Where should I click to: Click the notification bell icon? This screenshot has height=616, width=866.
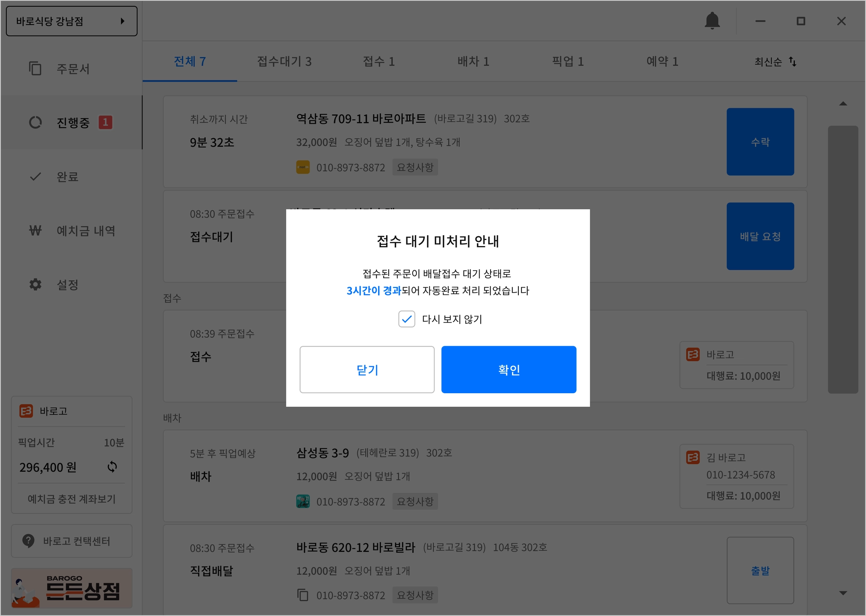click(x=712, y=21)
